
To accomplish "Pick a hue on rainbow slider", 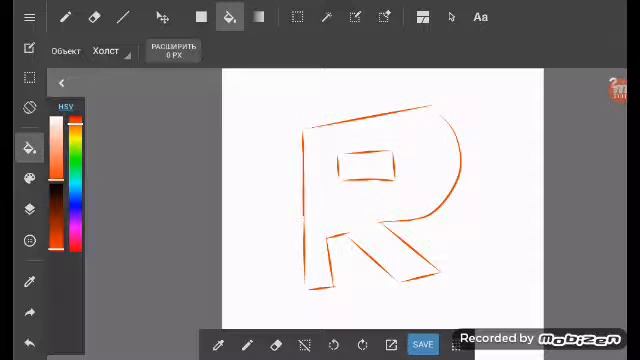I will pos(76,184).
